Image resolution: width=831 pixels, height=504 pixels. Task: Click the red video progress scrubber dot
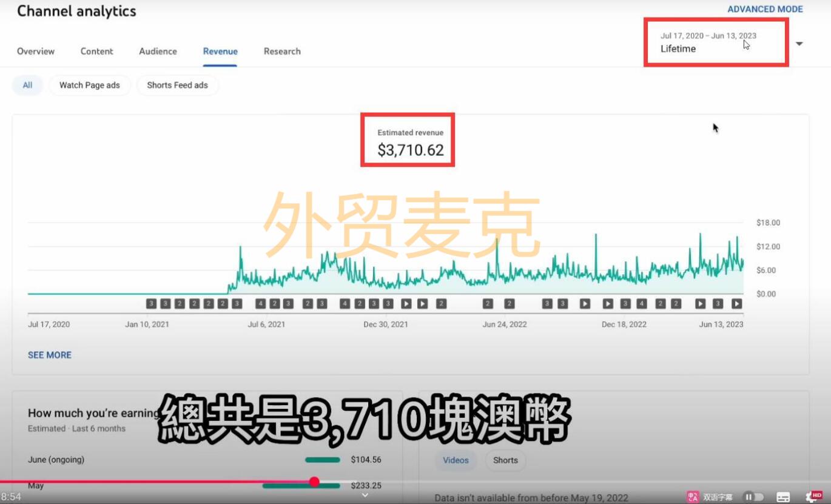[x=314, y=482]
